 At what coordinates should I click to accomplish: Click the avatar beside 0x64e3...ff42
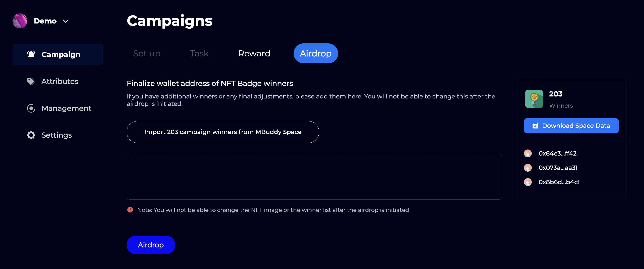tap(528, 153)
